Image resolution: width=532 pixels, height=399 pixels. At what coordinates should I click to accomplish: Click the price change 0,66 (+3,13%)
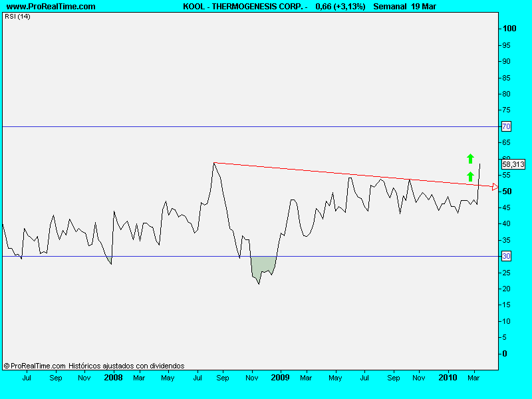[x=340, y=7]
